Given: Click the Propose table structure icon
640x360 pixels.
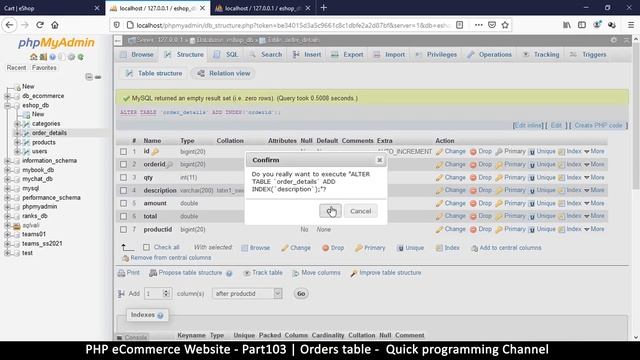Looking at the screenshot, I should click(153, 273).
